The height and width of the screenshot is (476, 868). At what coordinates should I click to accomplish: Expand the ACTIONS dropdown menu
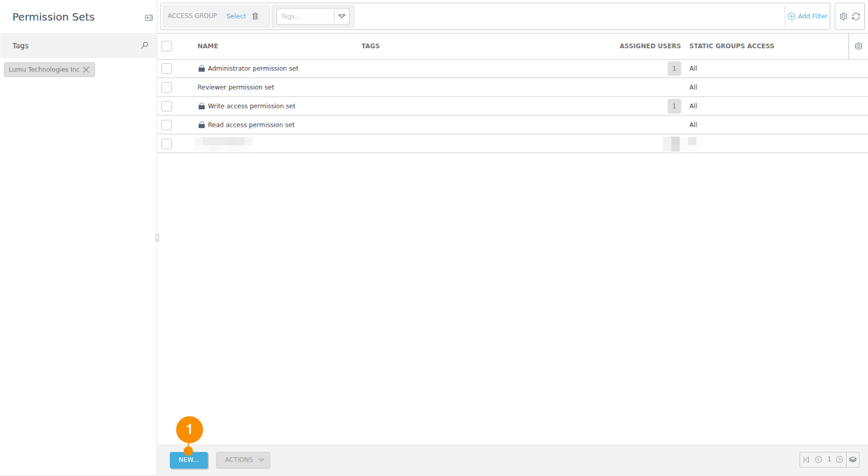(243, 460)
